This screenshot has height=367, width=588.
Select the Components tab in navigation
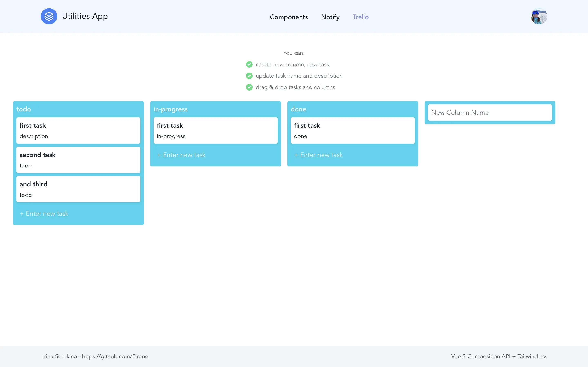coord(289,17)
